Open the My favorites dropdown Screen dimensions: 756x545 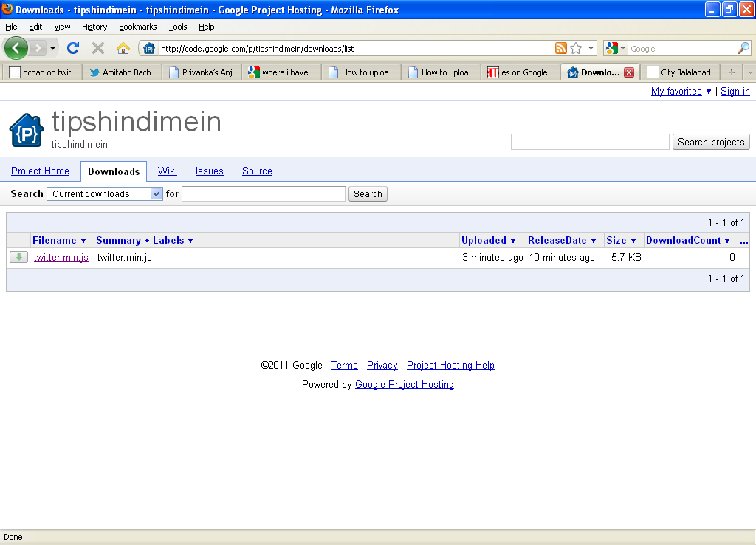click(681, 91)
